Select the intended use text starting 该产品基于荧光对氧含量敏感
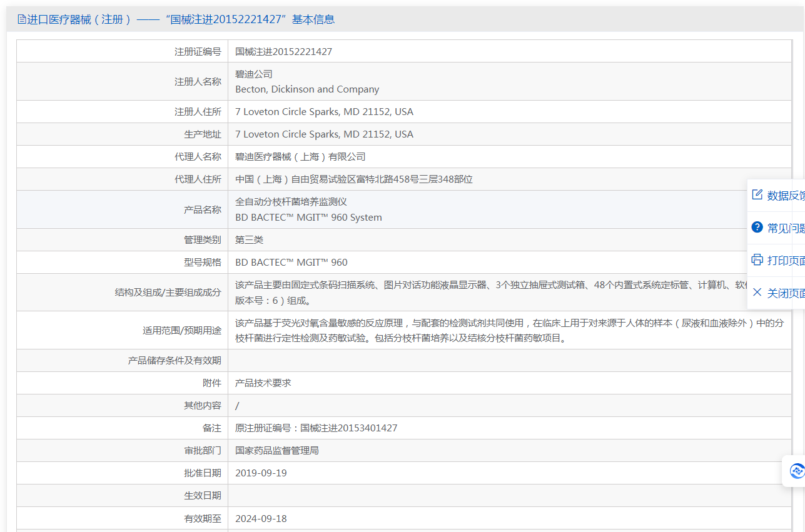Image resolution: width=805 pixels, height=532 pixels. [x=510, y=330]
